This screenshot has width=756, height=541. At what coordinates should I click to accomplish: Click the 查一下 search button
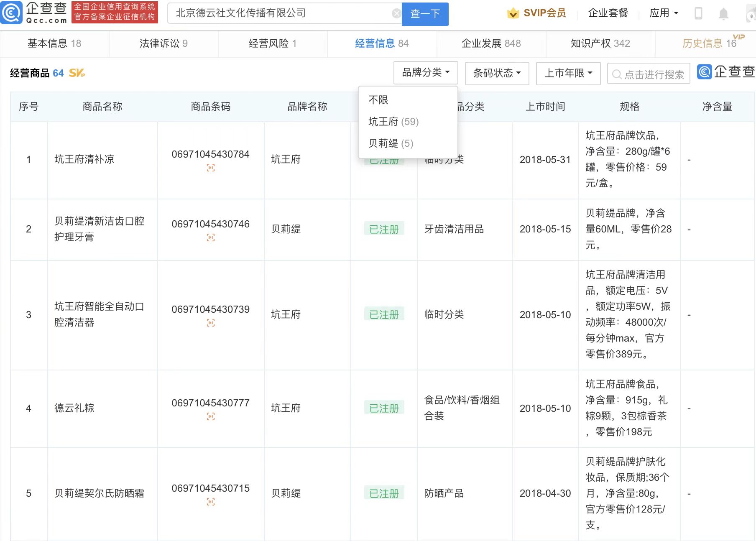[x=425, y=14]
